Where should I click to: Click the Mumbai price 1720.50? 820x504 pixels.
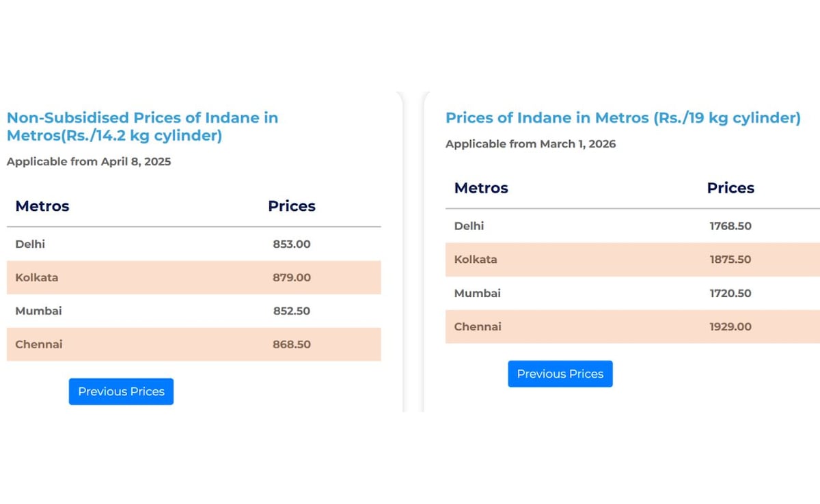730,293
